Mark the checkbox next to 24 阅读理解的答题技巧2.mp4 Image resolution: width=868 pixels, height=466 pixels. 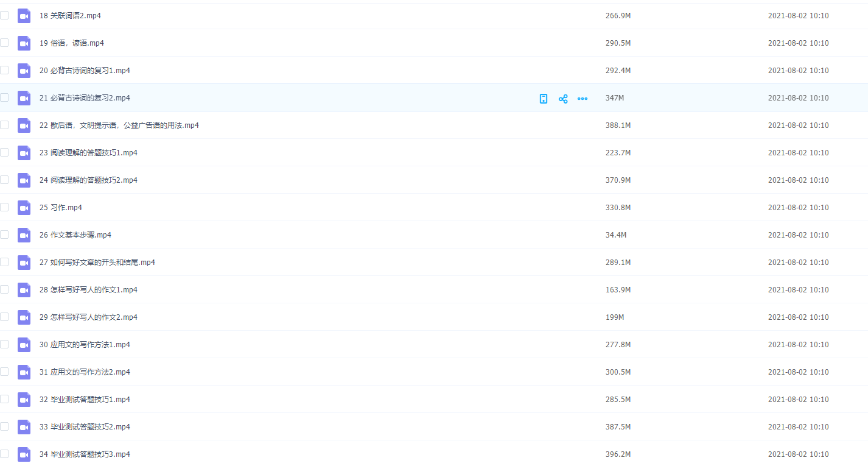[4, 180]
